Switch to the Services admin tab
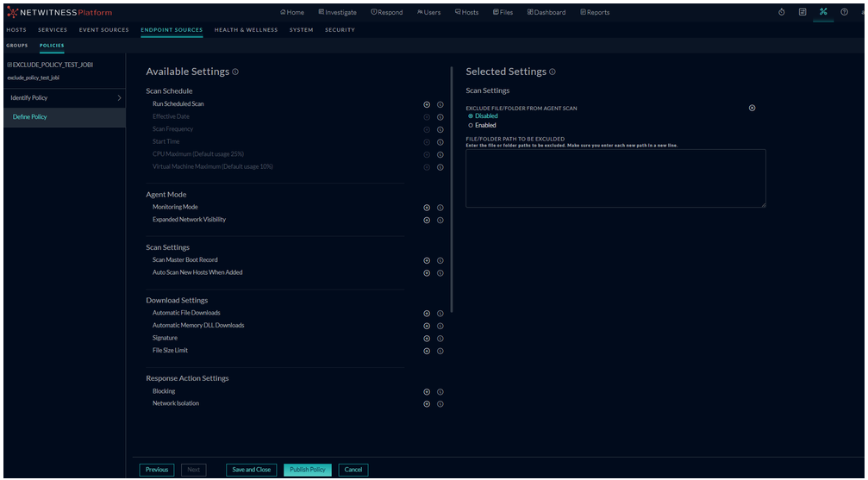868x480 pixels. tap(53, 30)
